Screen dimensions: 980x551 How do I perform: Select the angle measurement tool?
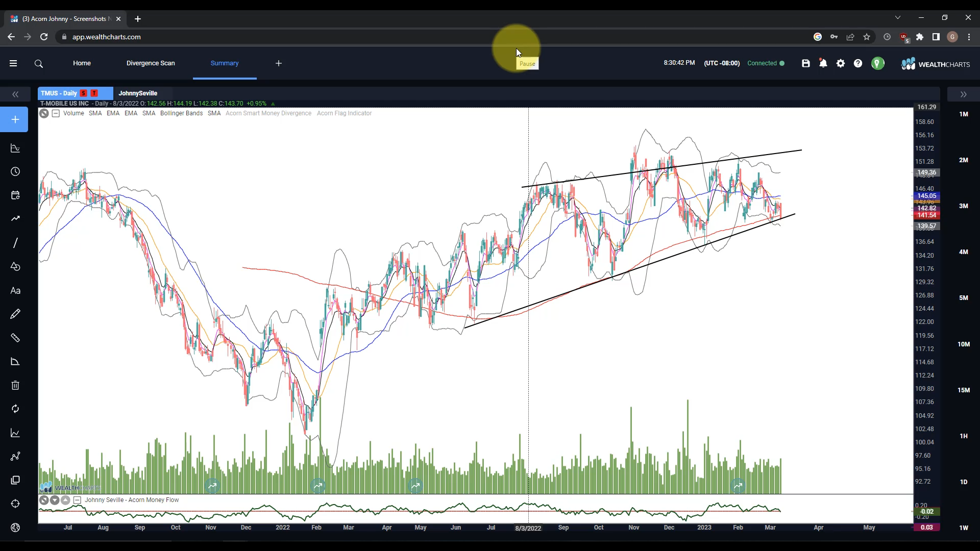coord(15,362)
